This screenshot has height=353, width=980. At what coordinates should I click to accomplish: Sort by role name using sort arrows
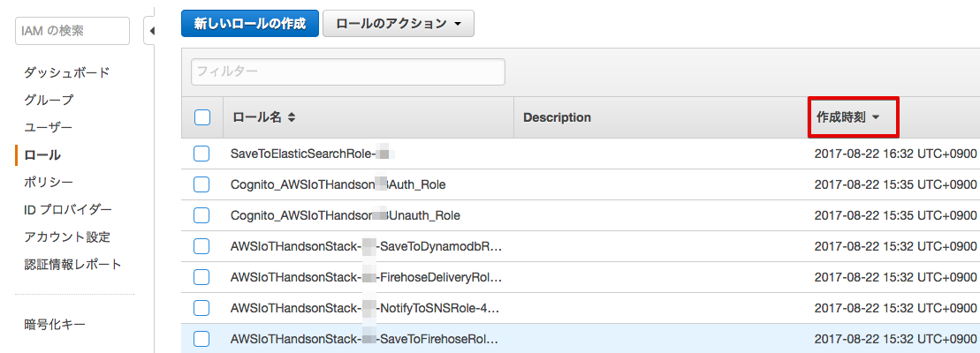pyautogui.click(x=292, y=117)
